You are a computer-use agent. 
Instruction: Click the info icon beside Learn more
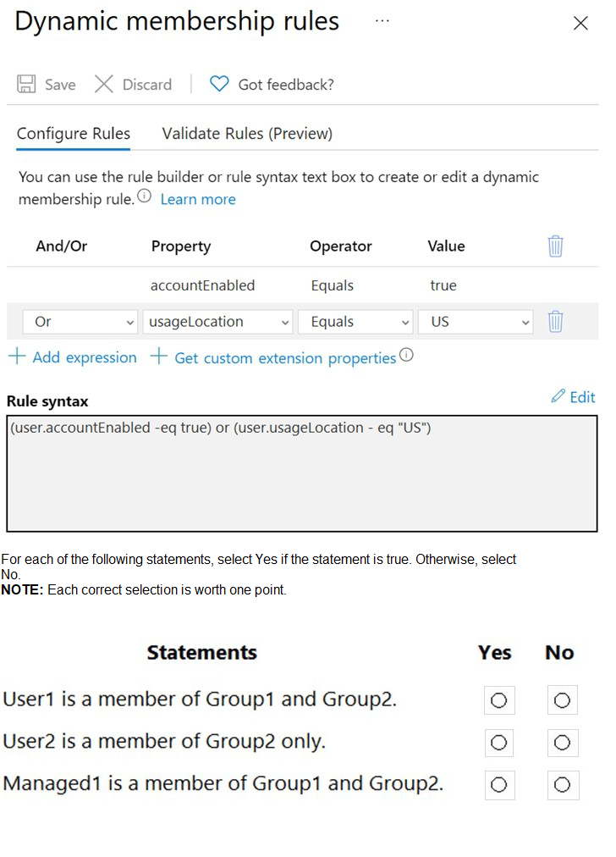coord(144,196)
